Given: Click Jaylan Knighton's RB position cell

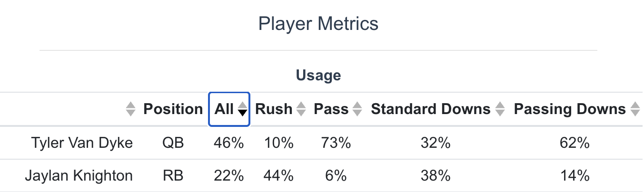Looking at the screenshot, I should tap(173, 176).
